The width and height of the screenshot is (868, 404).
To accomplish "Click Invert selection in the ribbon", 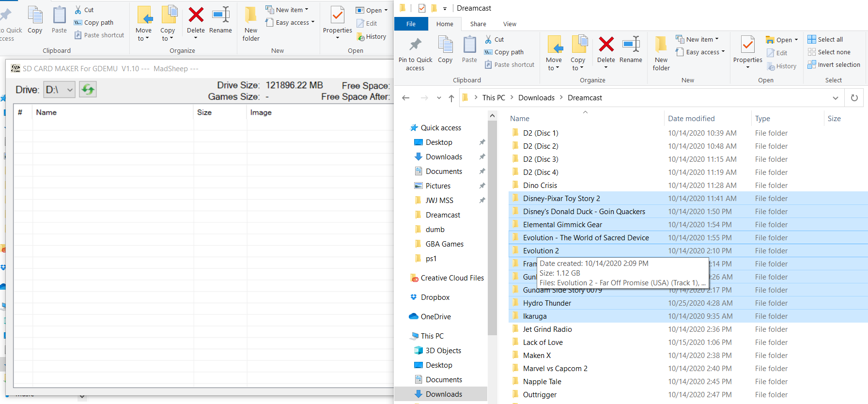I will 834,64.
